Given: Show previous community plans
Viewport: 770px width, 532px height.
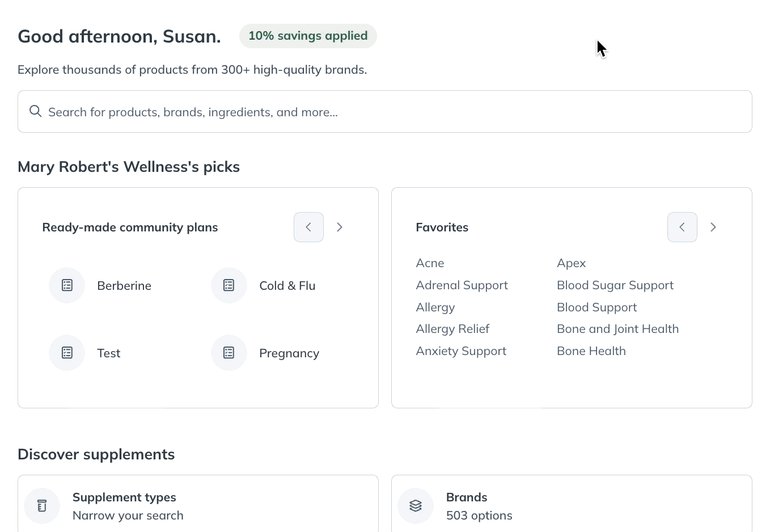Looking at the screenshot, I should (x=308, y=227).
